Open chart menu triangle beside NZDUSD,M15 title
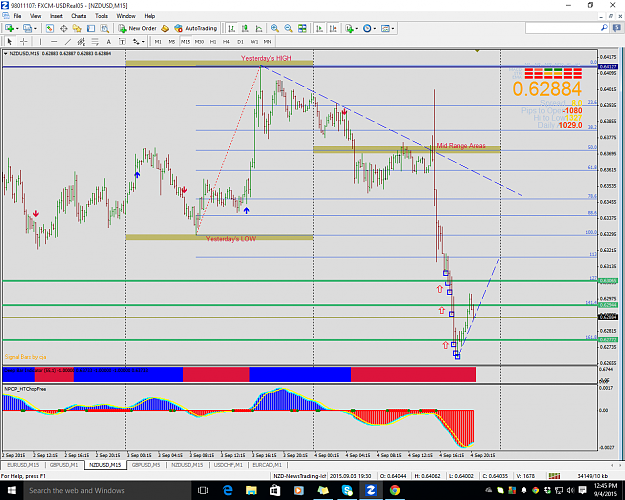The width and height of the screenshot is (625, 500). [6, 53]
